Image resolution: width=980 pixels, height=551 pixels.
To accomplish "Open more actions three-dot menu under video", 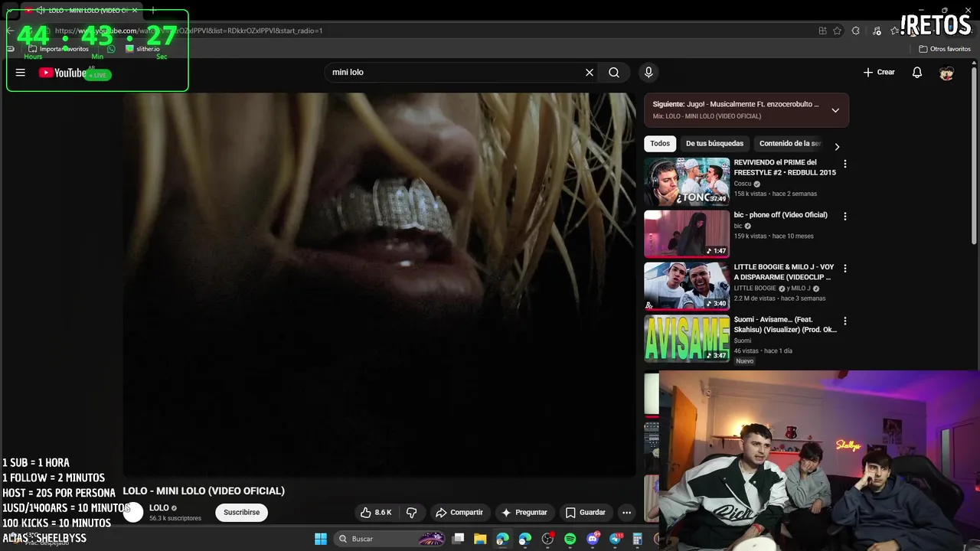I will click(x=626, y=513).
